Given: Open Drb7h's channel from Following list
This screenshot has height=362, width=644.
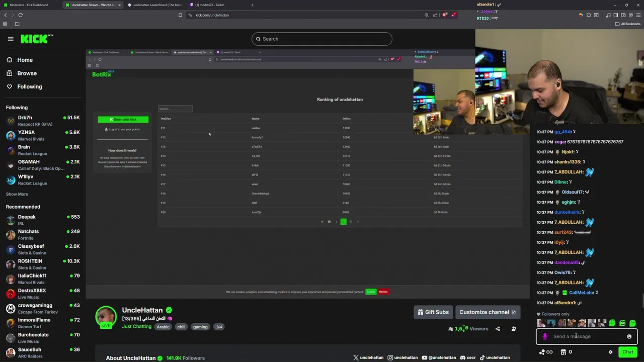Looking at the screenshot, I should 43,121.
